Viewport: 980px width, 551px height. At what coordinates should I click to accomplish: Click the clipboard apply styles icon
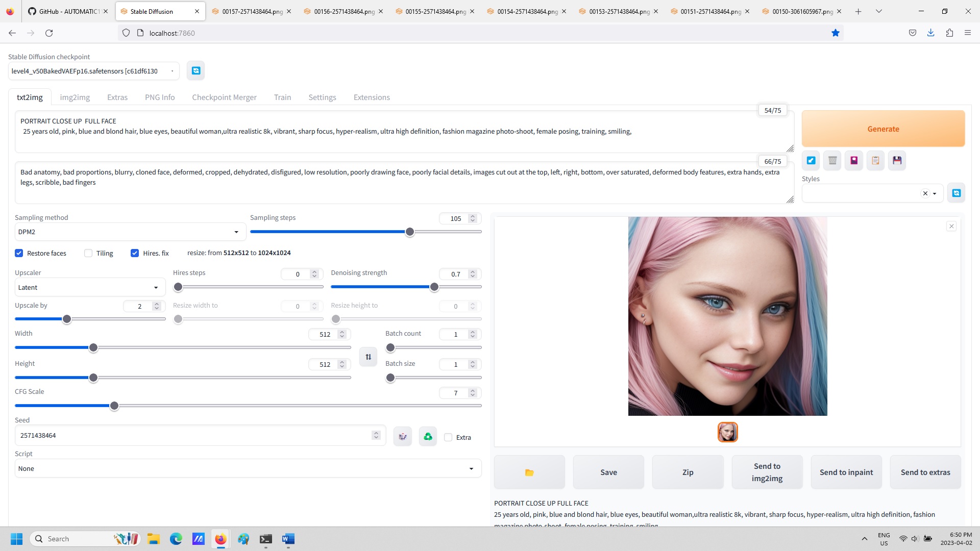875,161
